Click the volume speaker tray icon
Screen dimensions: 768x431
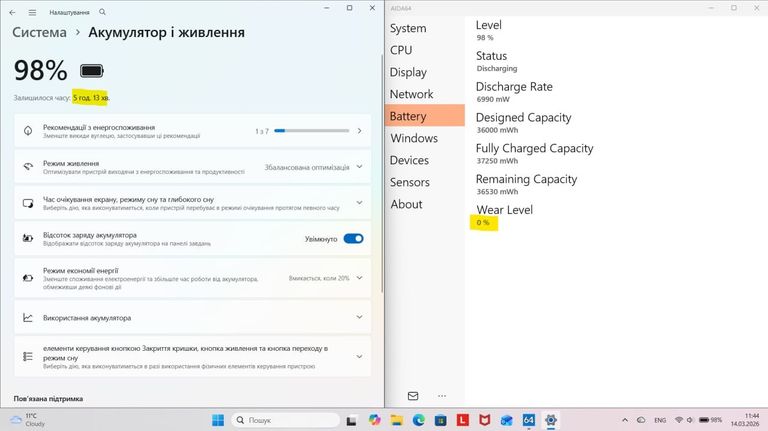(690, 420)
